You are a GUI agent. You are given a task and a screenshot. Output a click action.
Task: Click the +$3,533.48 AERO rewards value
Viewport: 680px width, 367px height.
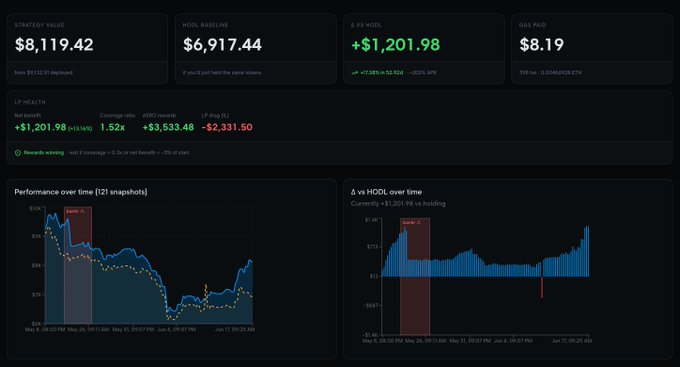(x=168, y=128)
